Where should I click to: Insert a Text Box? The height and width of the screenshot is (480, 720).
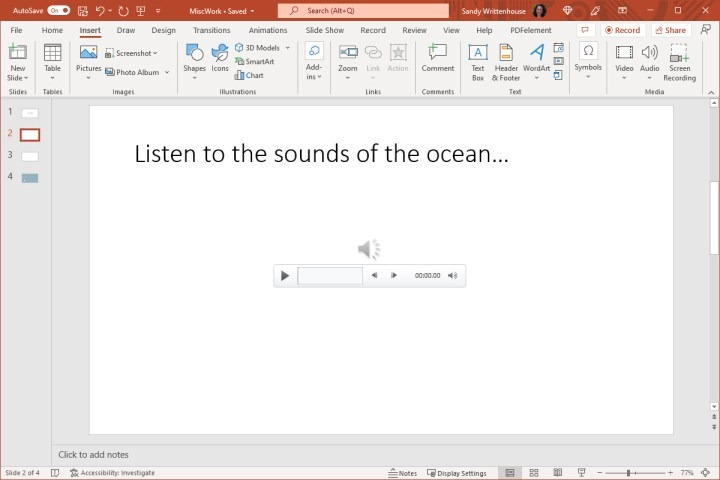pyautogui.click(x=478, y=62)
